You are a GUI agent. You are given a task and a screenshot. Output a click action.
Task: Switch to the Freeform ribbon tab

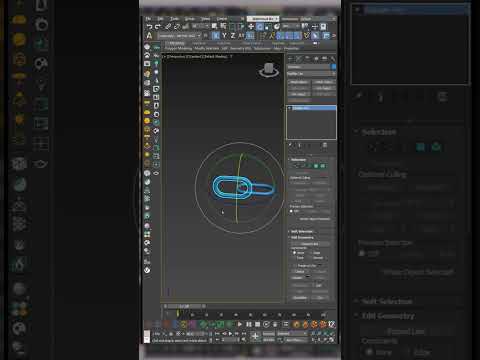pos(199,43)
